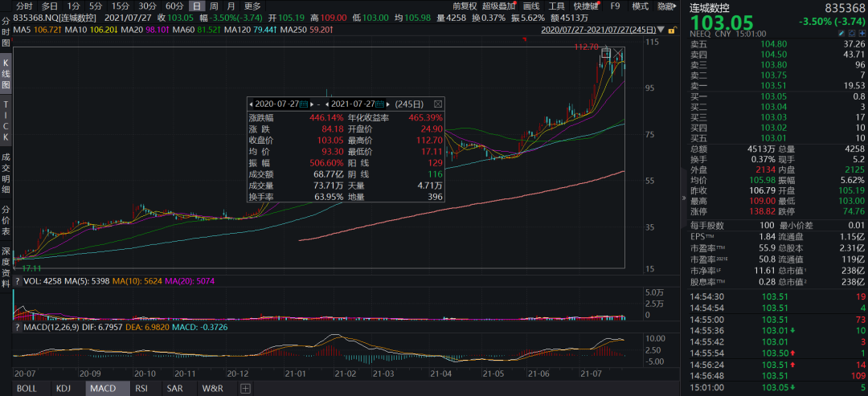The width and height of the screenshot is (868, 396).
Task: Click the 超级叠加 overlay button
Action: [x=499, y=6]
